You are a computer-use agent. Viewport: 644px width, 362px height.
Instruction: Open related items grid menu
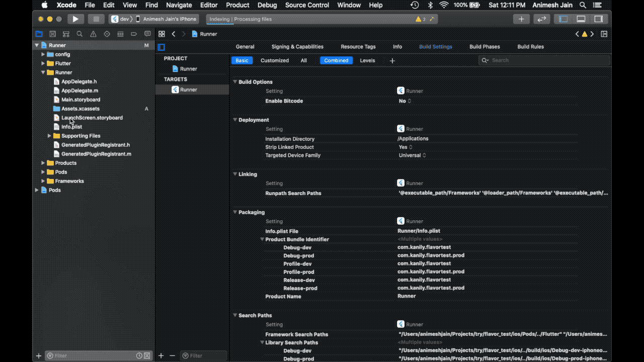[162, 34]
